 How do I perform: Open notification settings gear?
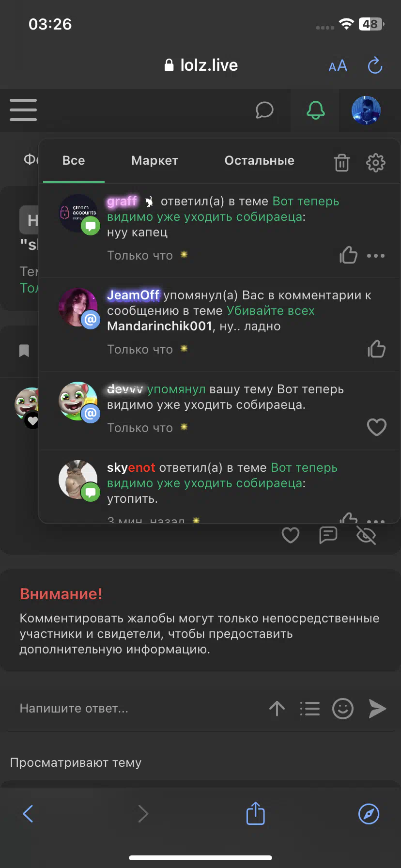point(376,163)
